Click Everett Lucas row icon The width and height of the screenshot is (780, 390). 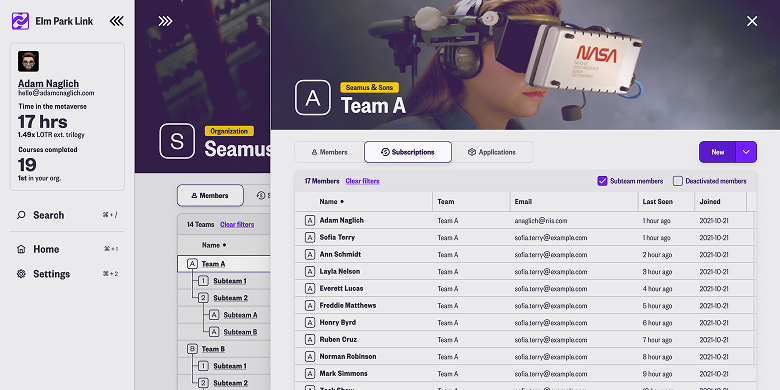coord(309,289)
